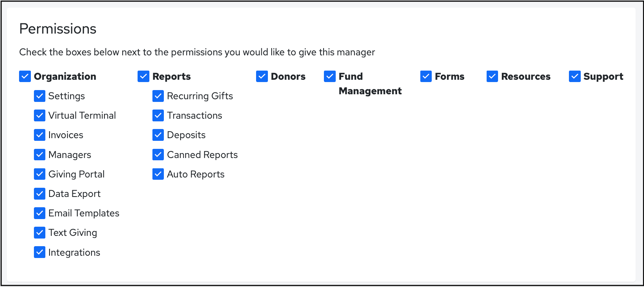This screenshot has height=287, width=644.
Task: Toggle the Deposits permission
Action: [x=158, y=135]
